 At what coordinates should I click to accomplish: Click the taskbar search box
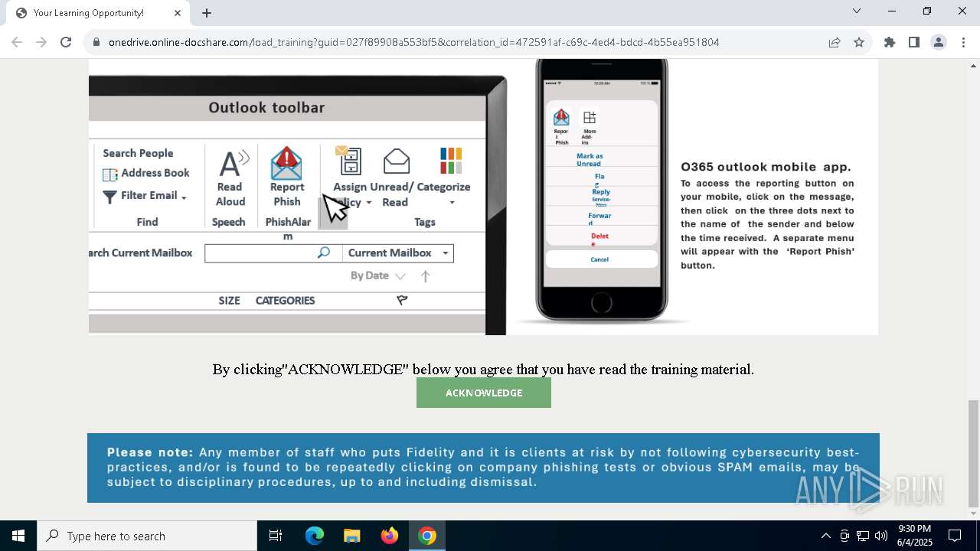[147, 536]
